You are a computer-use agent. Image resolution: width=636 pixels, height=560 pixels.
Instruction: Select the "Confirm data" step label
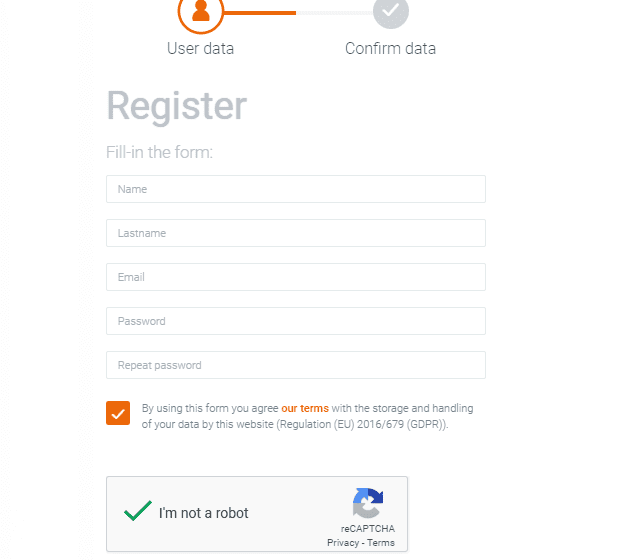pos(390,48)
